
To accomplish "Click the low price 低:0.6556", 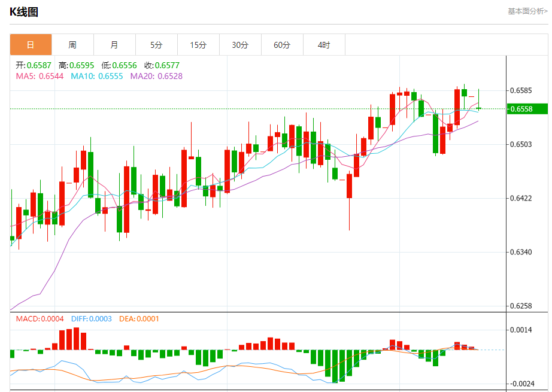I will 119,65.
